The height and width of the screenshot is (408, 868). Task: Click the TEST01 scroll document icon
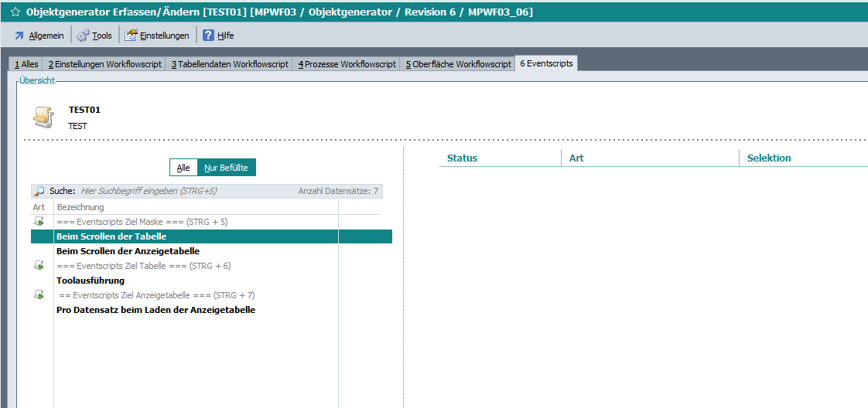coord(43,117)
